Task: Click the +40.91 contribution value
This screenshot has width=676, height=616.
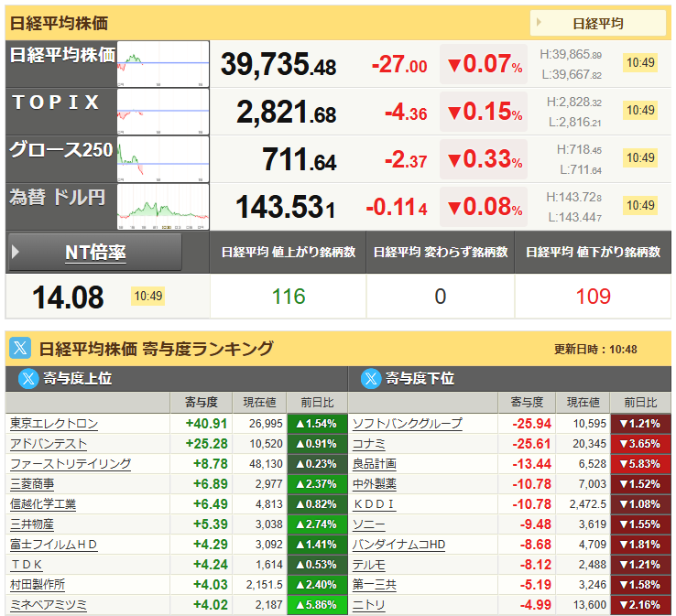Action: point(206,424)
